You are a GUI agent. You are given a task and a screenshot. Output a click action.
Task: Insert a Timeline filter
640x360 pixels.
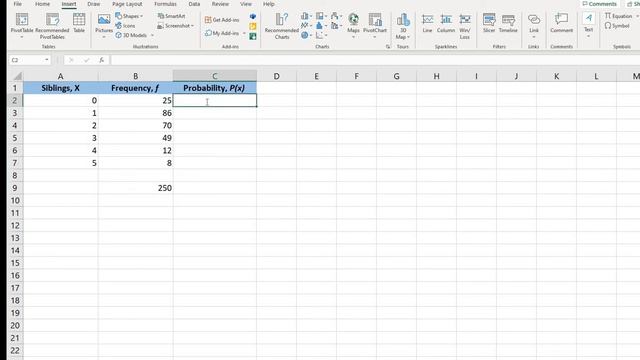(508, 23)
